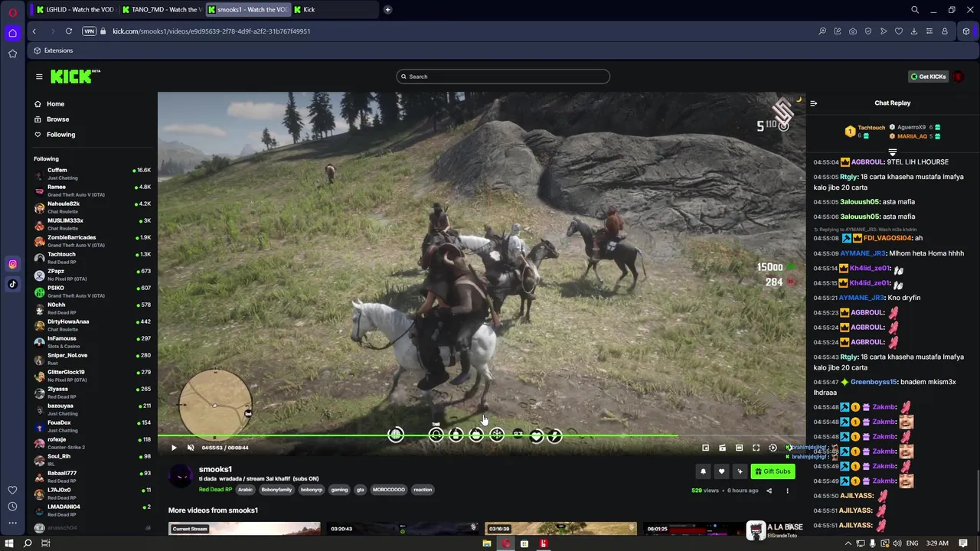
Task: Open the 03:16:39 video thumbnail
Action: (560, 529)
